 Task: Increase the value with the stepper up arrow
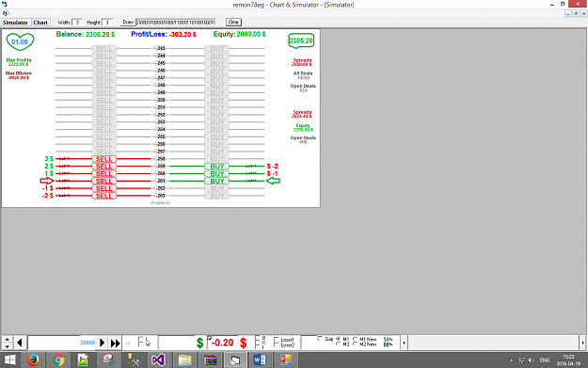7,339
